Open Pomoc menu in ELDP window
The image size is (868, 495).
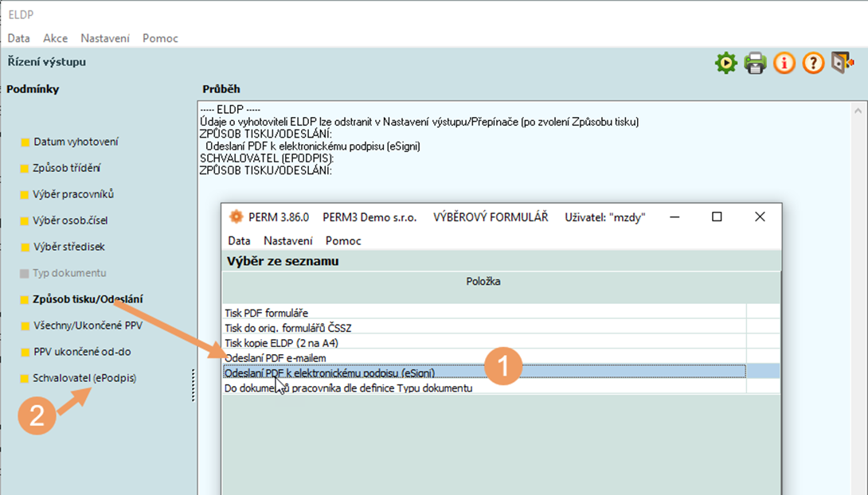[160, 38]
